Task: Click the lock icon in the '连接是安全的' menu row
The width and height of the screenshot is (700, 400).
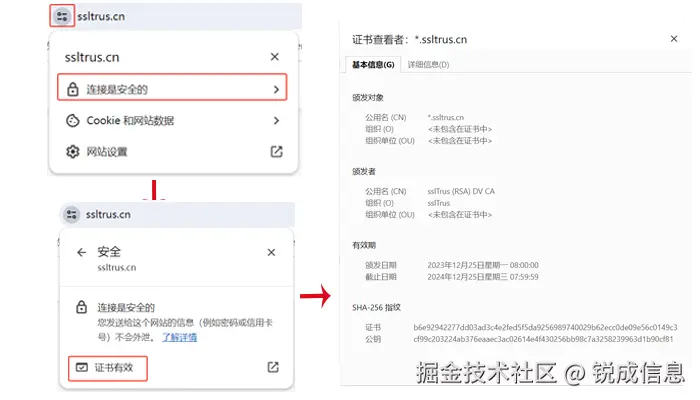Action: coord(73,89)
